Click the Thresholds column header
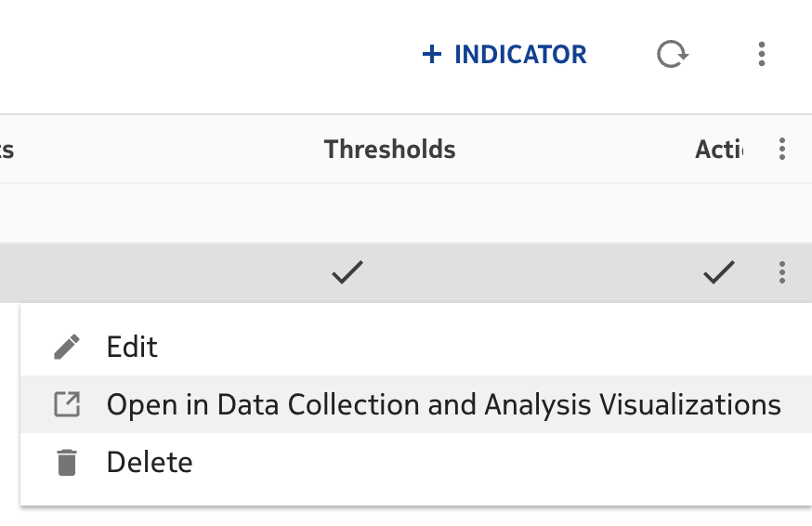The height and width of the screenshot is (526, 812). 389,149
